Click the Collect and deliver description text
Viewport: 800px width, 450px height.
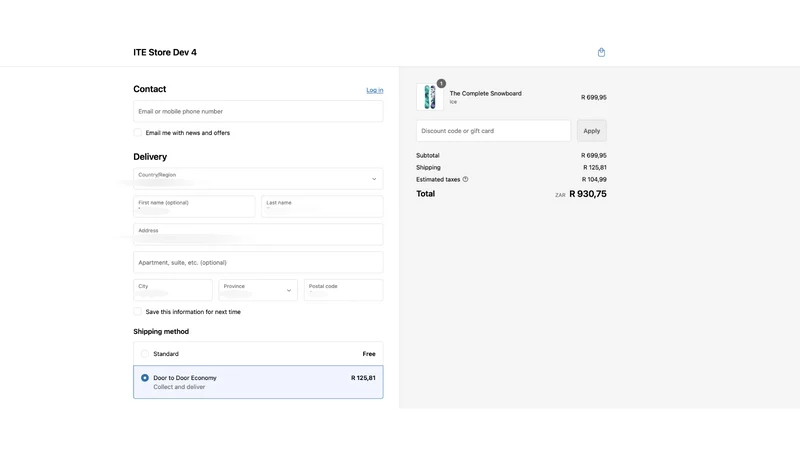click(x=179, y=387)
